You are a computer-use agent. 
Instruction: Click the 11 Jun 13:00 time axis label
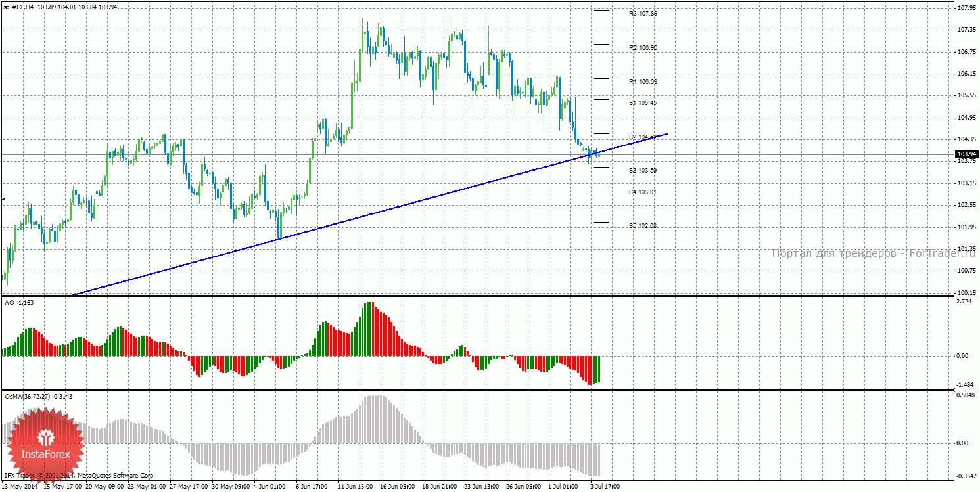tap(354, 487)
